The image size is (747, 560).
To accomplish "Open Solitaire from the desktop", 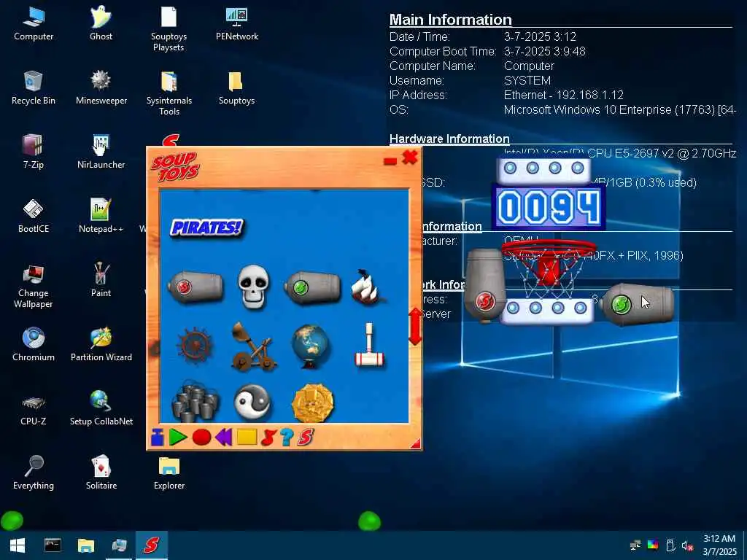I will click(101, 473).
